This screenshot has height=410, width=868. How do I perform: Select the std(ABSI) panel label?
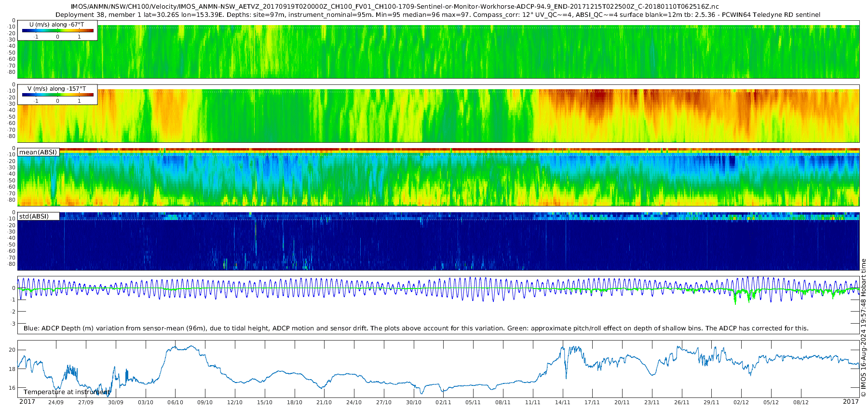coord(38,216)
